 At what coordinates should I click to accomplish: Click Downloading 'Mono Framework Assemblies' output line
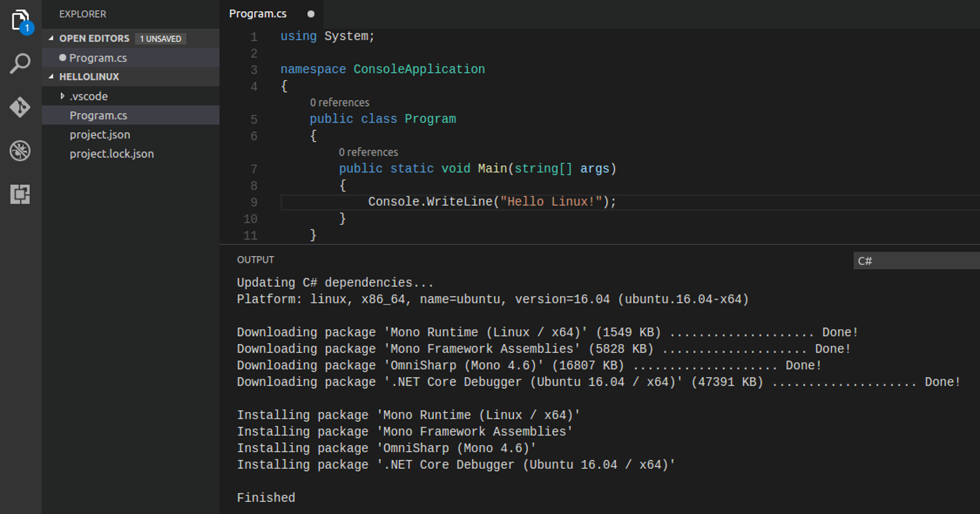point(544,349)
